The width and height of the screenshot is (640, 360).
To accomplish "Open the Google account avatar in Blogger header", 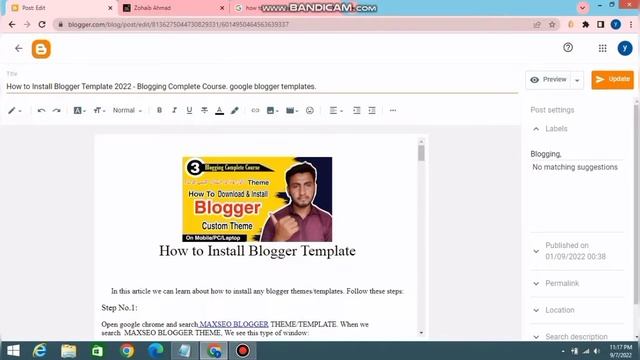I will (x=624, y=48).
